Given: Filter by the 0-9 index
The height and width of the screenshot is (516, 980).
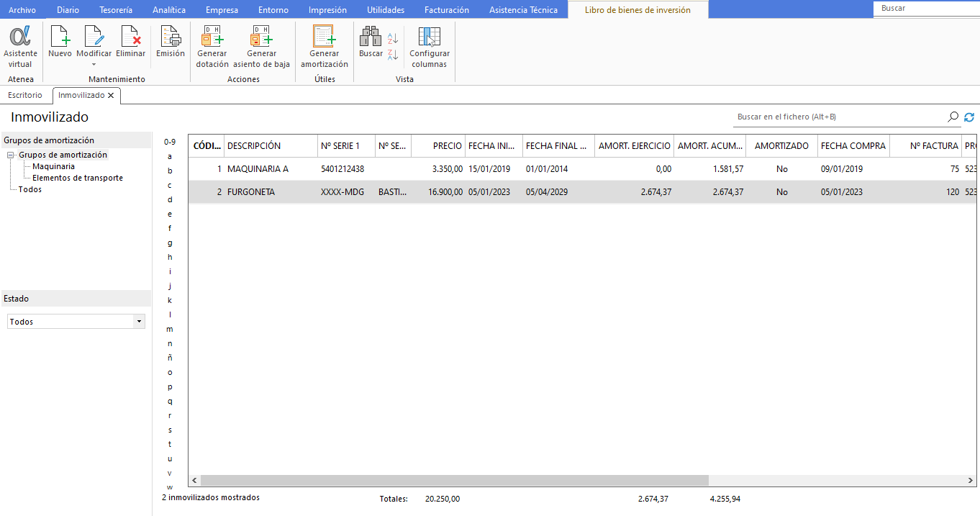Looking at the screenshot, I should (170, 142).
